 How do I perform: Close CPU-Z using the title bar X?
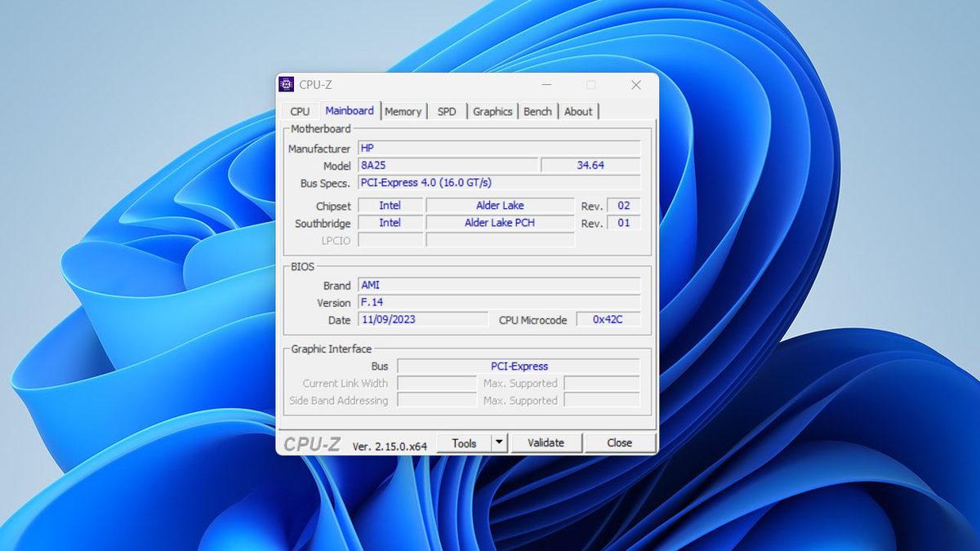point(635,85)
